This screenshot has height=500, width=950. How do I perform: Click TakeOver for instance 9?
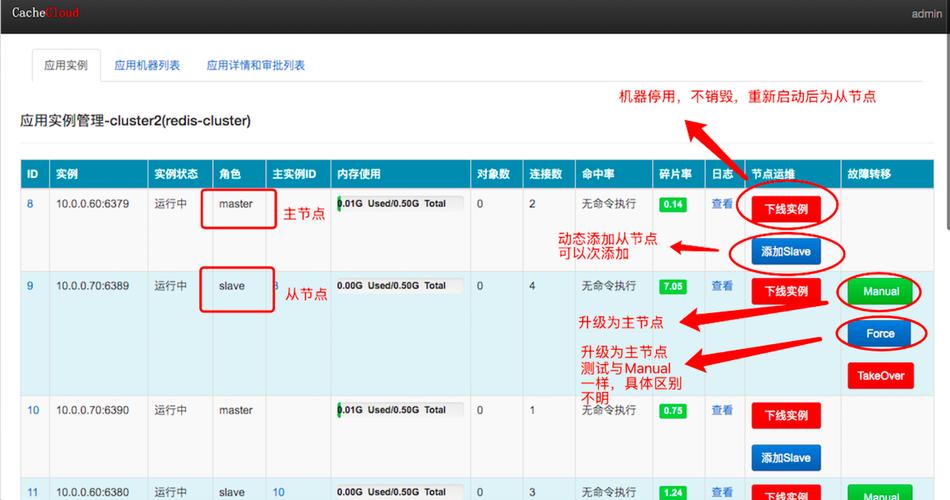880,376
